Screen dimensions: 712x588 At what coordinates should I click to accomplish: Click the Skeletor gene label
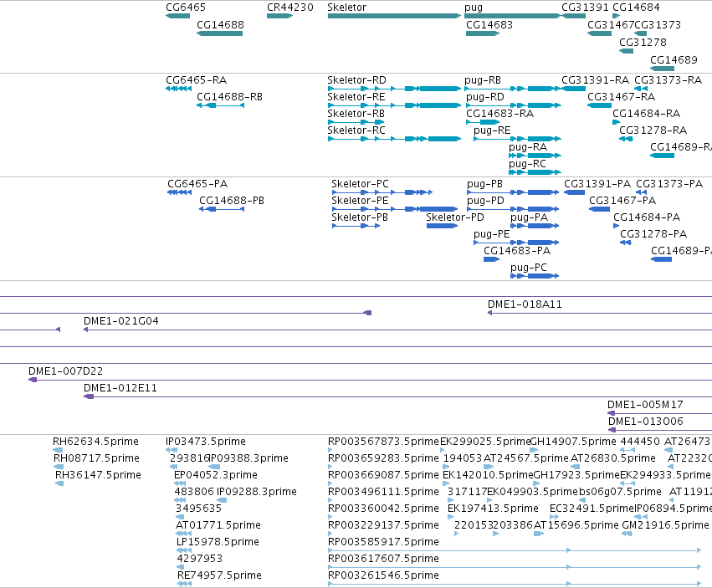pos(347,8)
